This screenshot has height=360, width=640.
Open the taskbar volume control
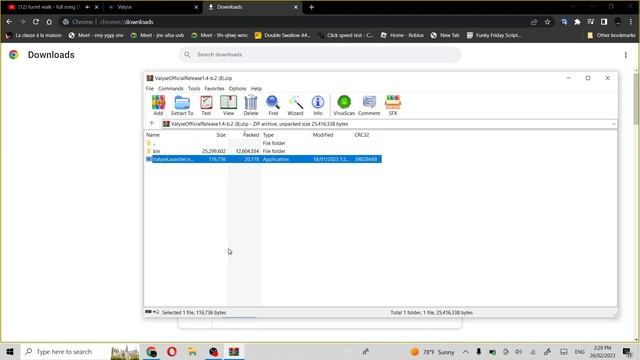coord(518,352)
